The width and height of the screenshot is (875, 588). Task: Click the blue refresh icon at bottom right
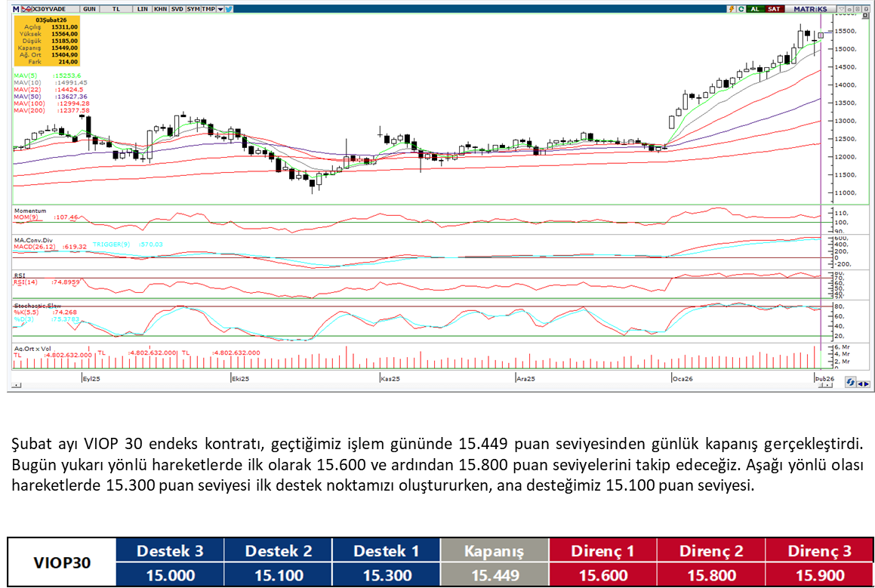(850, 383)
